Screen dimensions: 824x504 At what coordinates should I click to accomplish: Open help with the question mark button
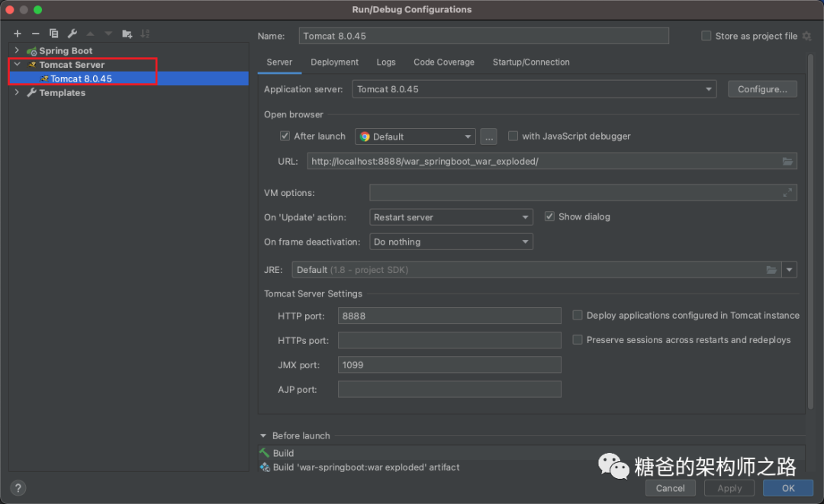tap(18, 488)
